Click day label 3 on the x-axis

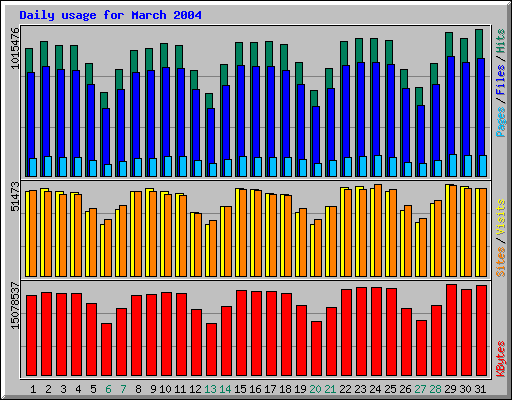tap(63, 389)
